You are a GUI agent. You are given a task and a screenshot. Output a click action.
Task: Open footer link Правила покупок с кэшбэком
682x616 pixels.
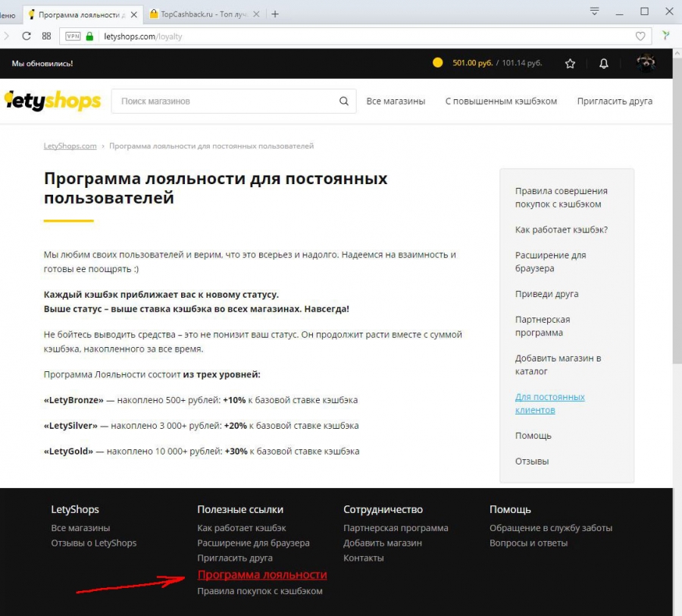260,591
